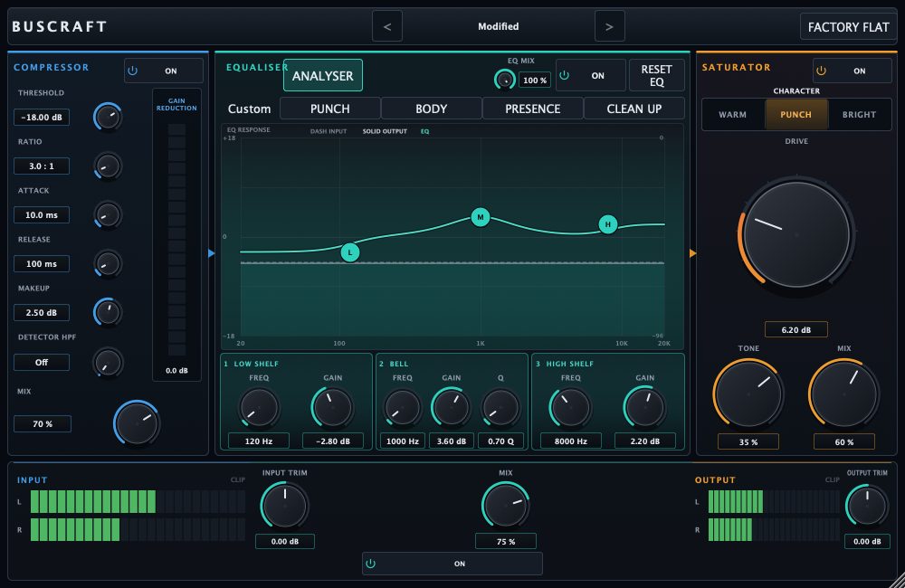This screenshot has width=905, height=588.
Task: Choose PUNCH saturator character
Action: 795,115
